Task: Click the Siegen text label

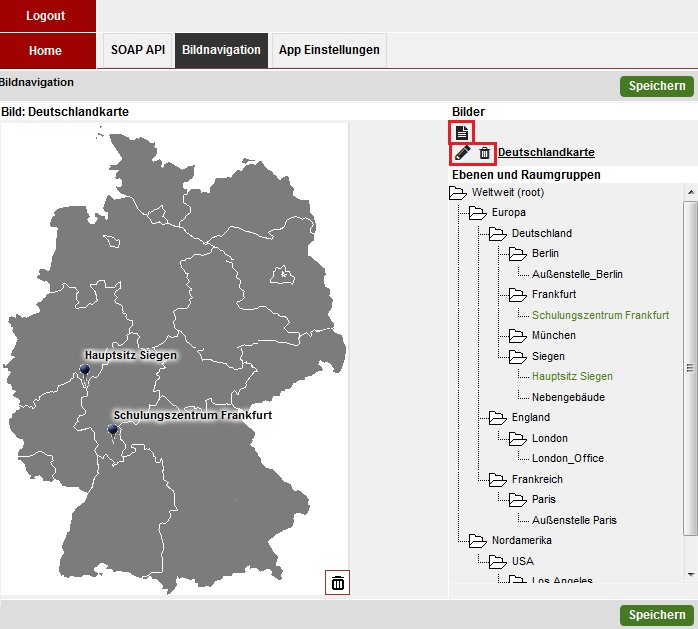Action: click(x=548, y=356)
